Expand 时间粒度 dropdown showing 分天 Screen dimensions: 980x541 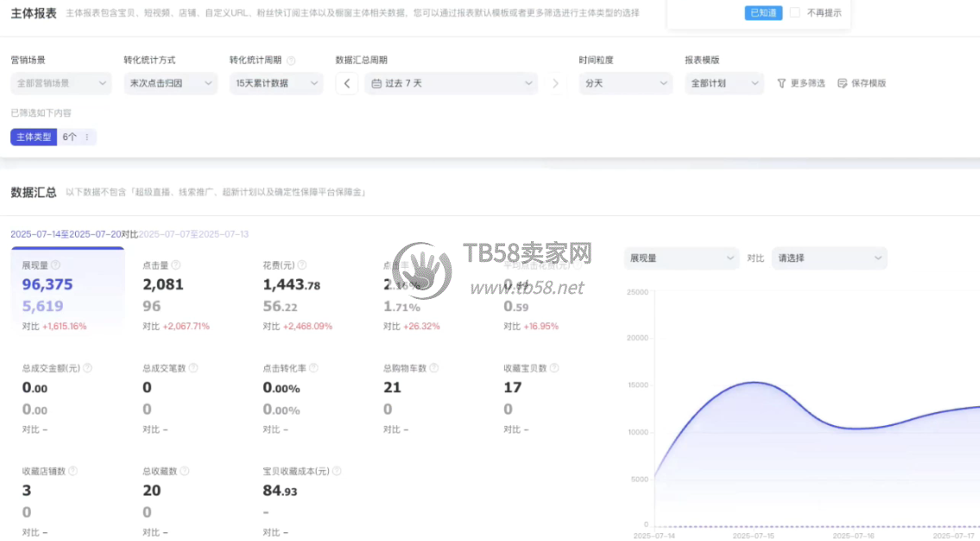(x=625, y=84)
